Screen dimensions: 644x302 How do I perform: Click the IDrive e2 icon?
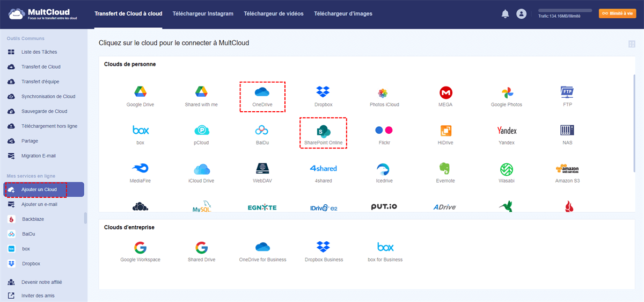[x=323, y=207]
